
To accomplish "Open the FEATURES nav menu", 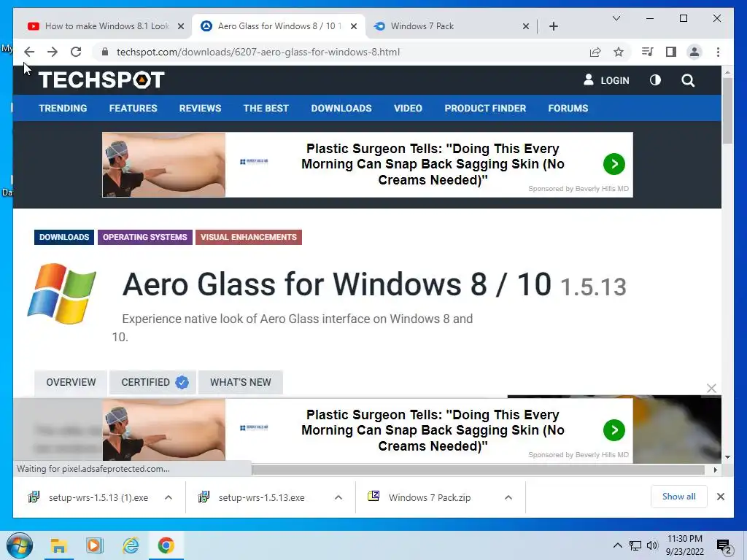I will click(133, 108).
